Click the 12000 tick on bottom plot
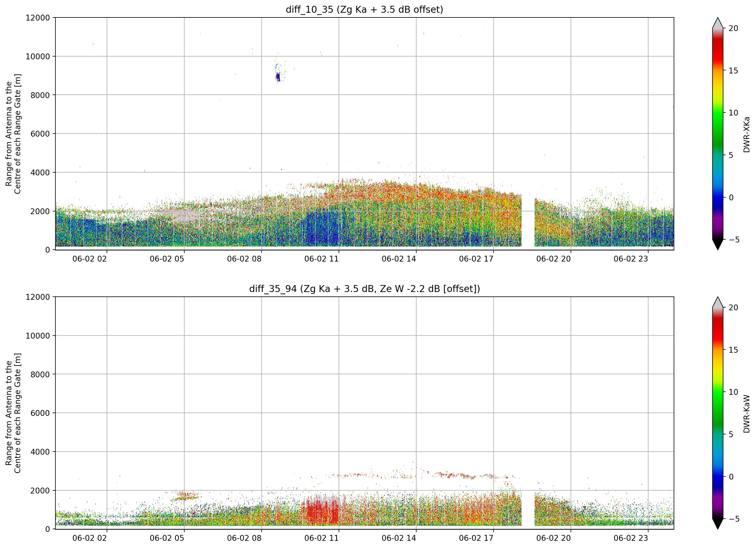756x548 pixels. tap(38, 297)
